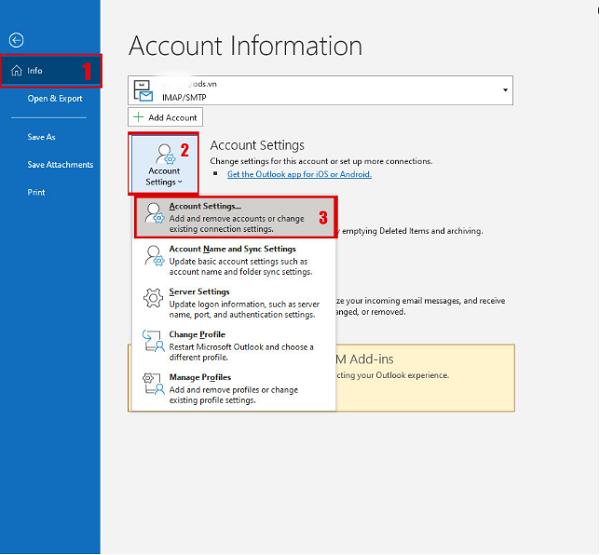Image resolution: width=600 pixels, height=555 pixels.
Task: Toggle the Account Settings dropdown button
Action: click(164, 163)
